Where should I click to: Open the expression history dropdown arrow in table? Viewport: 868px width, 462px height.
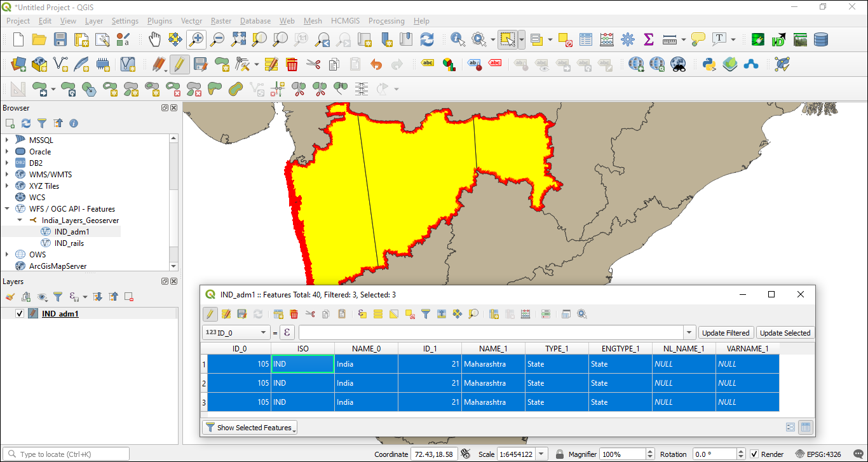[x=689, y=332]
